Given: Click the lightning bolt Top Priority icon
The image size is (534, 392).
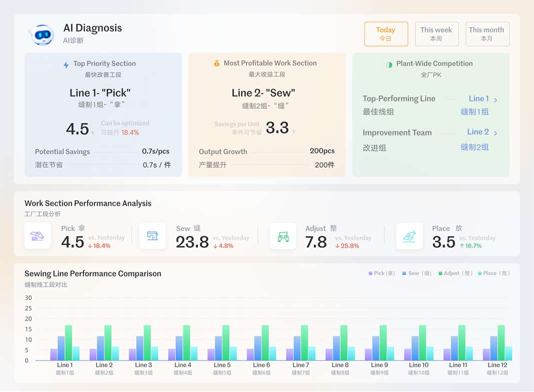Looking at the screenshot, I should click(66, 64).
